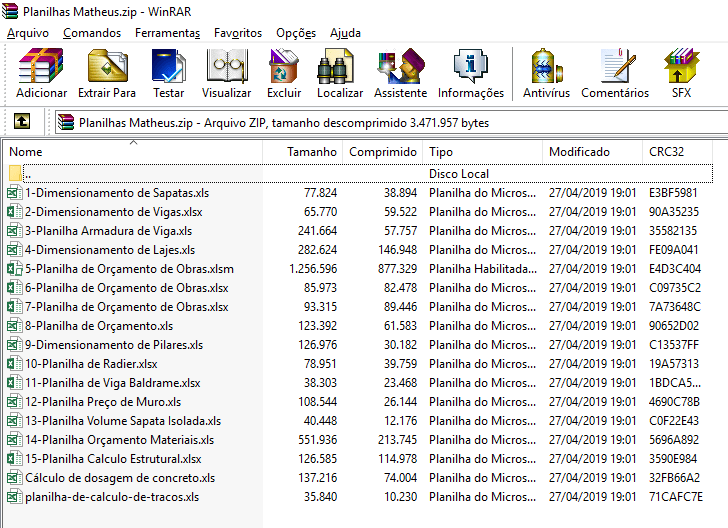This screenshot has width=728, height=528.
Task: Select 3-Planilha Armadura de Viga.xls icon
Action: (x=15, y=231)
